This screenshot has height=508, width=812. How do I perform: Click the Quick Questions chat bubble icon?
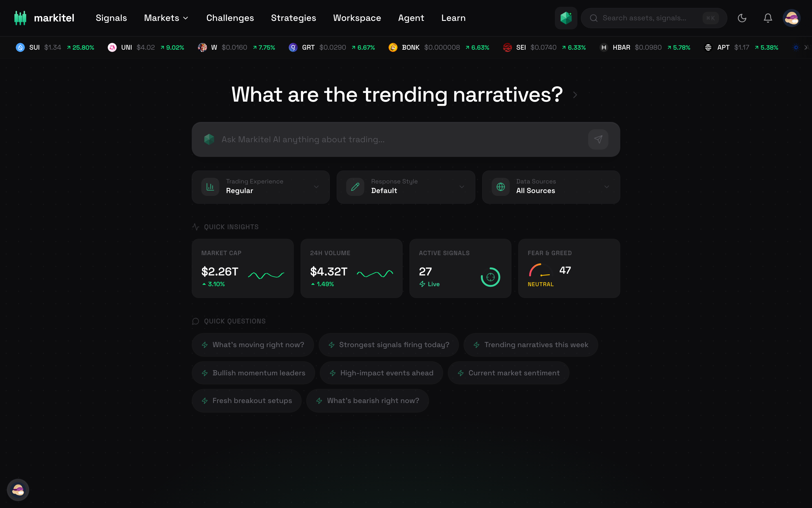(196, 321)
